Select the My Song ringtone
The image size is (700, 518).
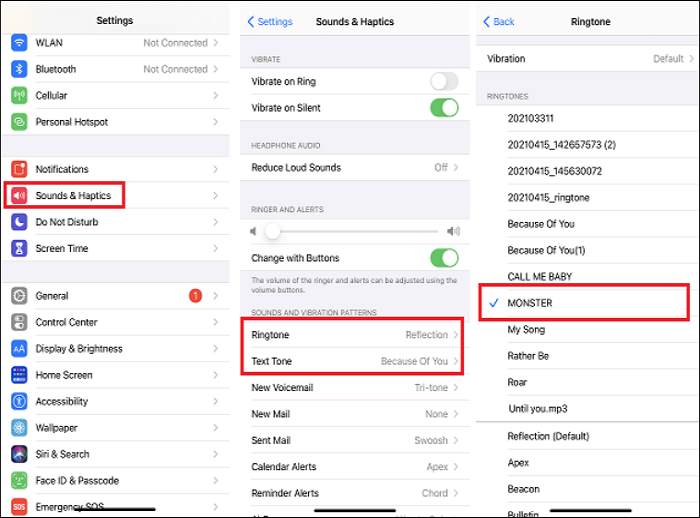[x=587, y=330]
